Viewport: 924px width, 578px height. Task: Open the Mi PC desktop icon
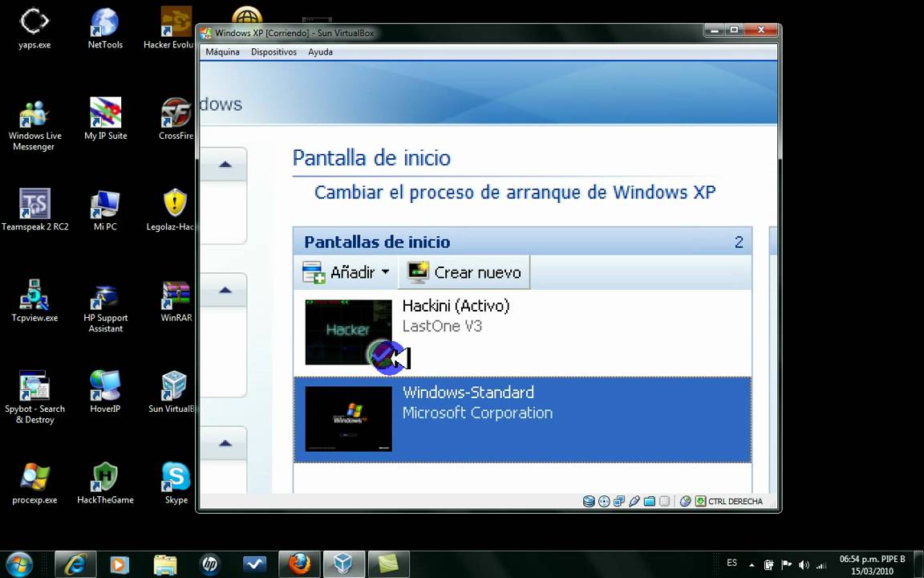106,210
